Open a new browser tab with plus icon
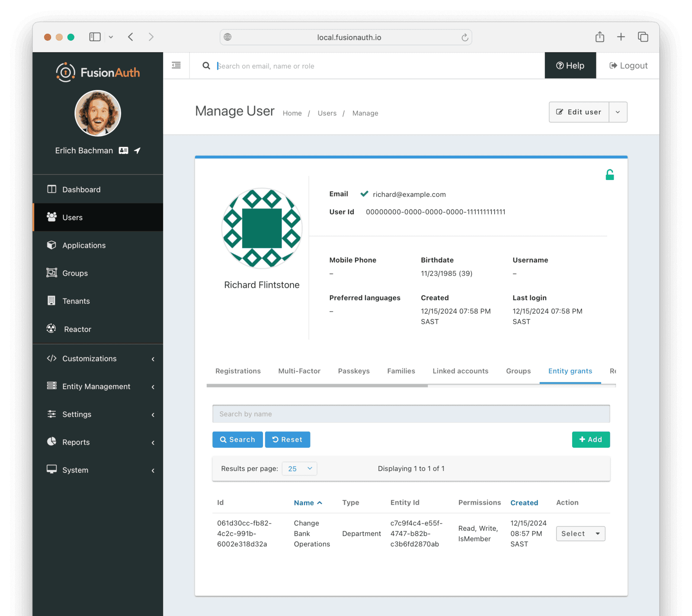The height and width of the screenshot is (616, 692). tap(621, 37)
